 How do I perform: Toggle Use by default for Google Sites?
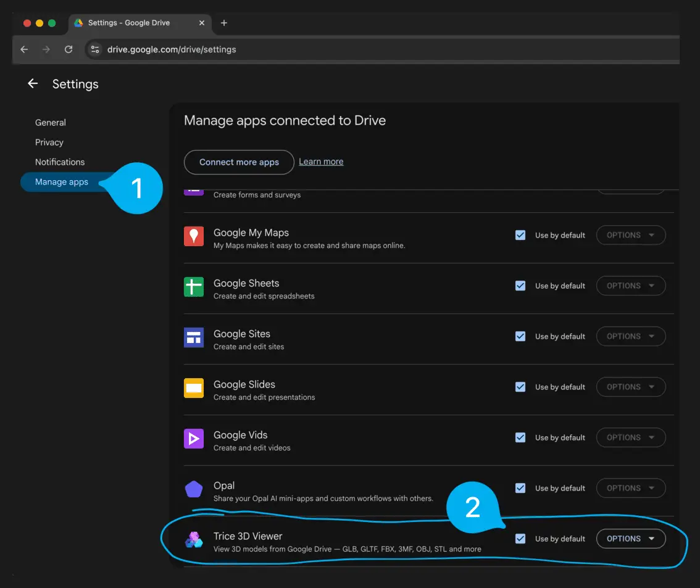tap(520, 336)
